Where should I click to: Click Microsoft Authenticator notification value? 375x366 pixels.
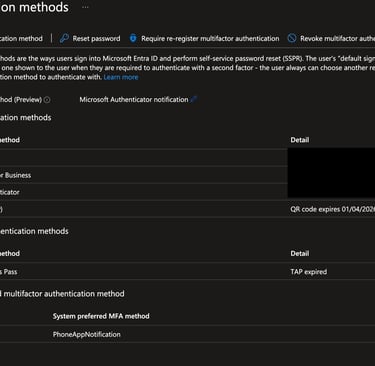pos(134,99)
